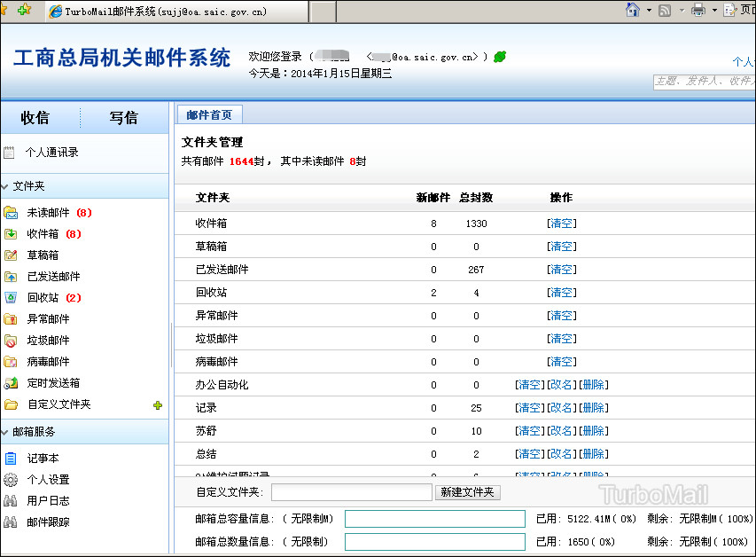Click the scheduled send box icon
This screenshot has height=557, width=756.
[x=11, y=383]
